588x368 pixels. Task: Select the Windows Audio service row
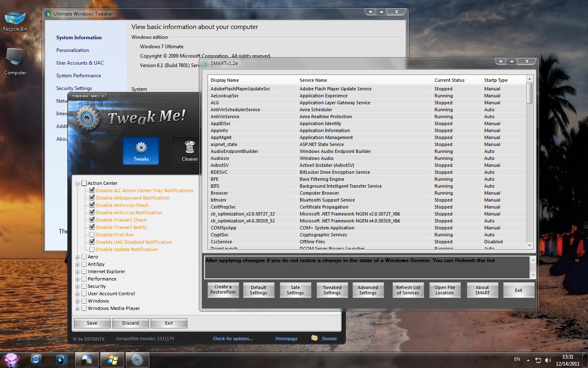pos(367,158)
